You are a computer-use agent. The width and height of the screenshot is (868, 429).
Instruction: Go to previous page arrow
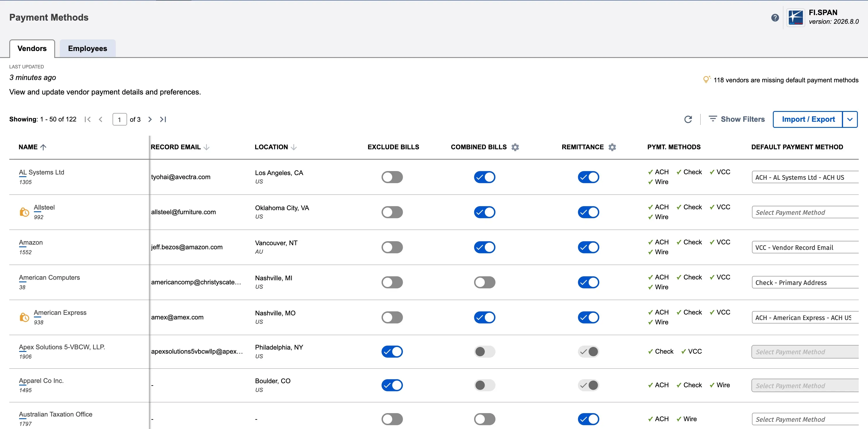(100, 119)
